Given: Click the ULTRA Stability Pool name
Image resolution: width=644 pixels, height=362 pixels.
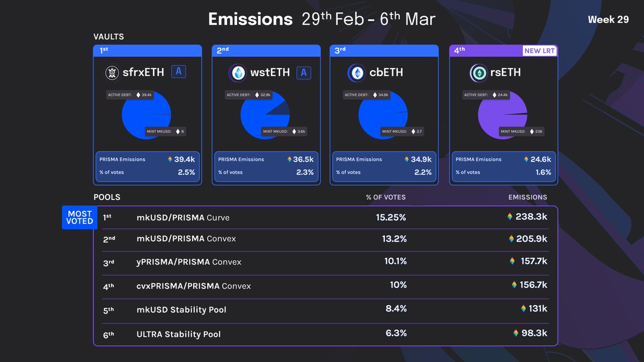Looking at the screenshot, I should pyautogui.click(x=179, y=334).
